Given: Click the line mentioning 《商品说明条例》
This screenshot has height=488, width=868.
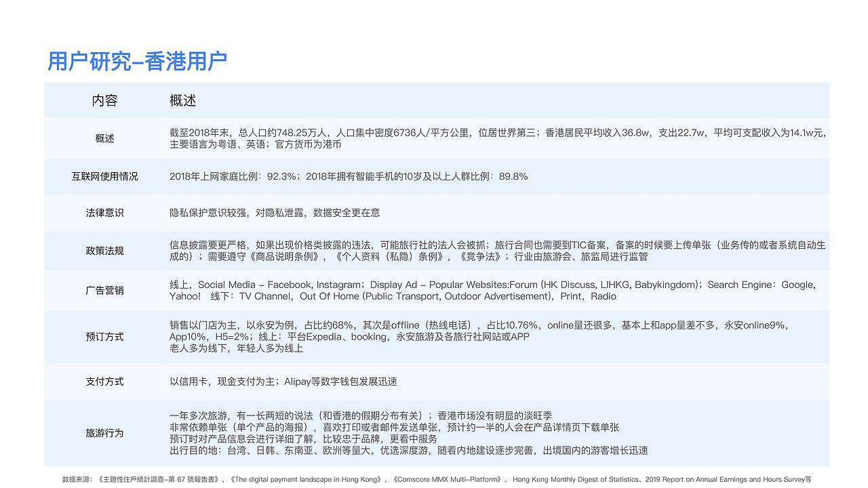Looking at the screenshot, I should pyautogui.click(x=409, y=257).
